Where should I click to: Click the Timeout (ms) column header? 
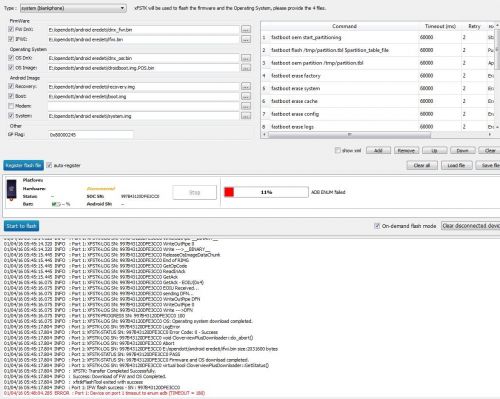pyautogui.click(x=440, y=26)
